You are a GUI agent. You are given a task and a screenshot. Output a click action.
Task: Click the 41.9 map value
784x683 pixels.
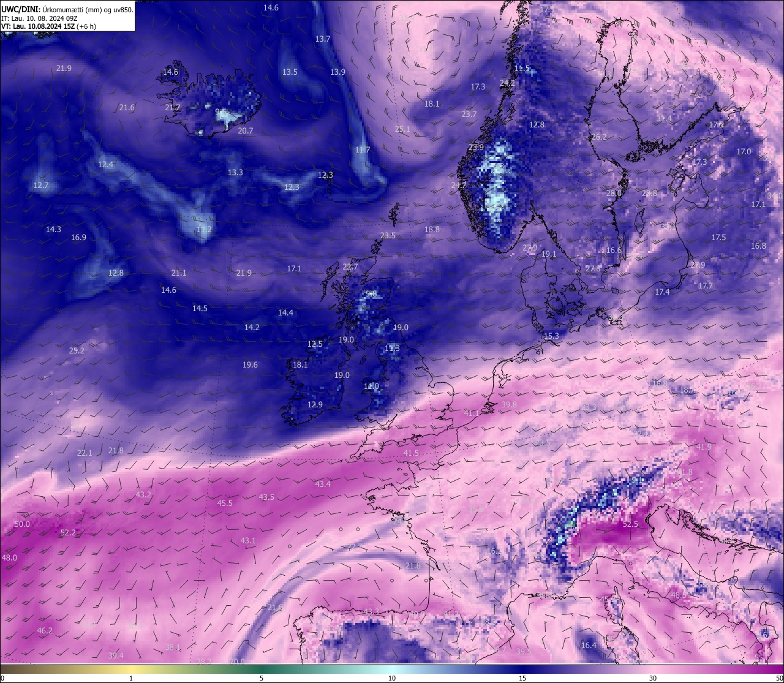704,447
